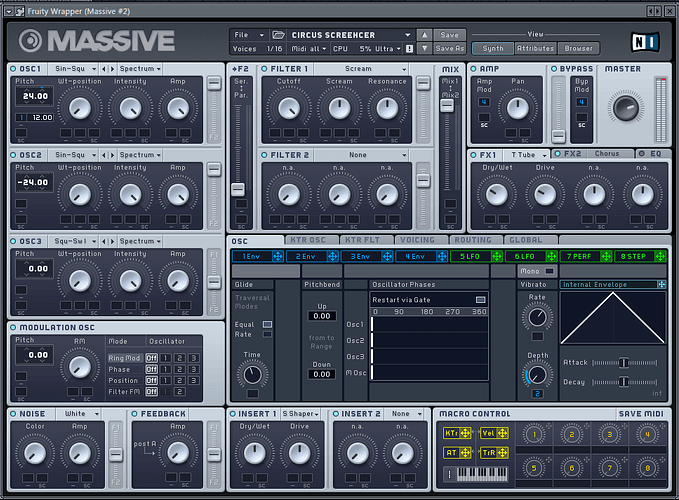The height and width of the screenshot is (500, 679).
Task: Toggle Feedback power button
Action: click(x=134, y=414)
